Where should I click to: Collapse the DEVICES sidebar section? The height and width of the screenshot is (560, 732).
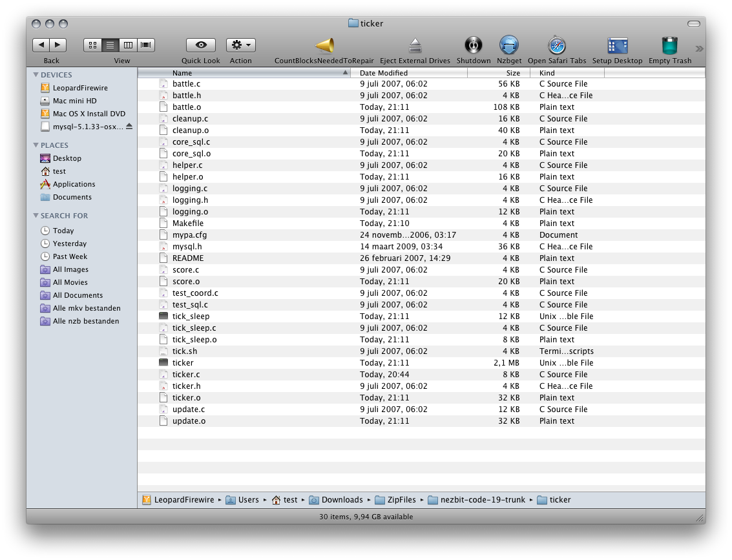click(36, 75)
